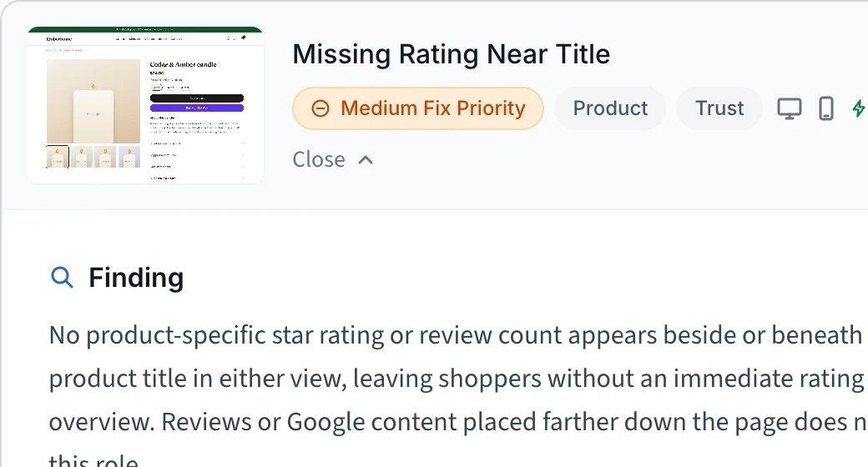Select the lavender-background candle thumbnail
Viewport: 868px width, 467px height.
129,157
